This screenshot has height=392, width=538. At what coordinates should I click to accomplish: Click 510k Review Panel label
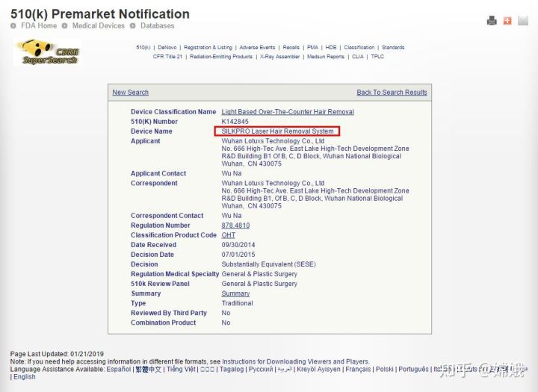pyautogui.click(x=160, y=284)
